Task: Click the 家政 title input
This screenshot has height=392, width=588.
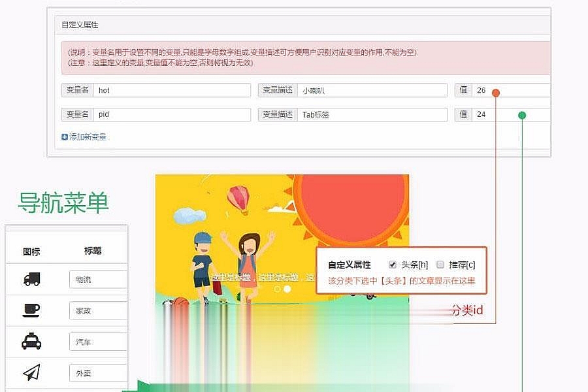Action: point(98,310)
